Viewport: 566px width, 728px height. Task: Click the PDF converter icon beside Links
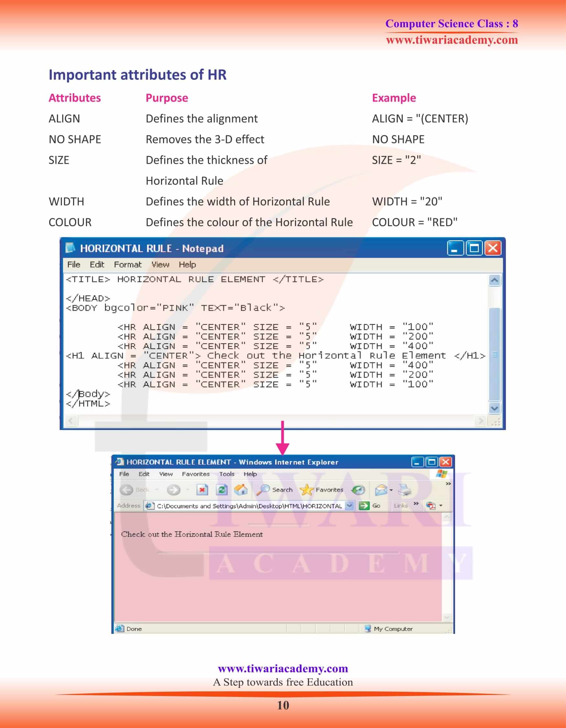(431, 506)
